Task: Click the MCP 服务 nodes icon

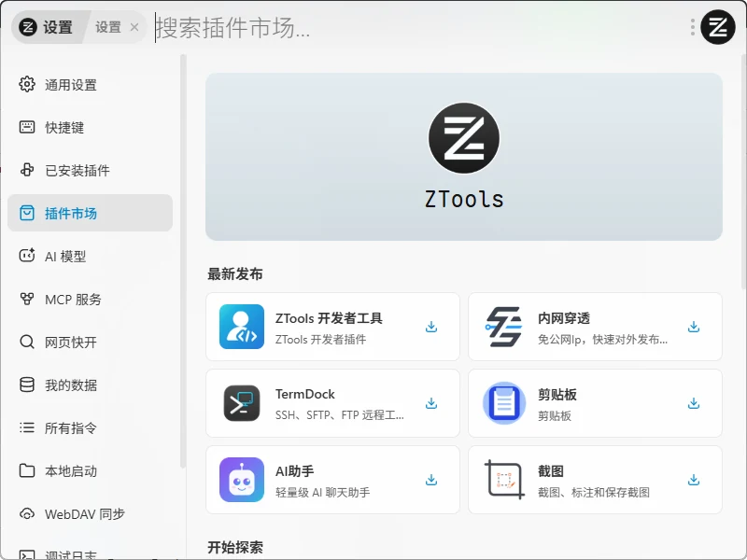Action: (27, 299)
